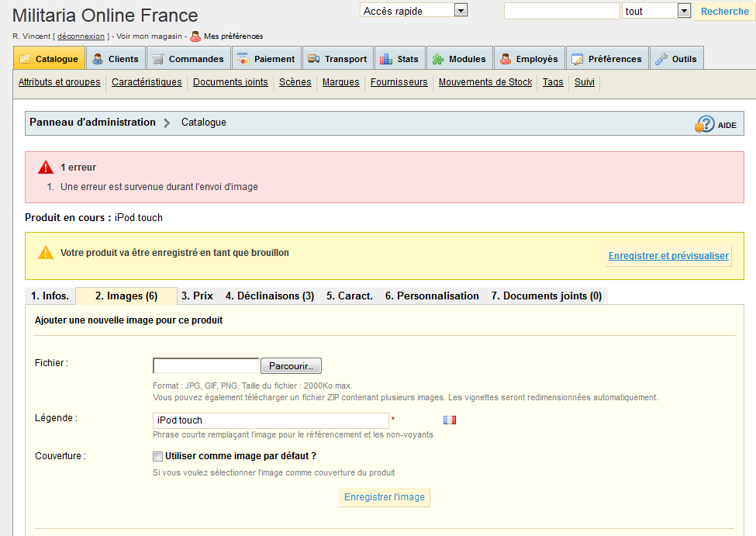Switch to the '1. Infos.' product tab
756x536 pixels.
pos(50,296)
